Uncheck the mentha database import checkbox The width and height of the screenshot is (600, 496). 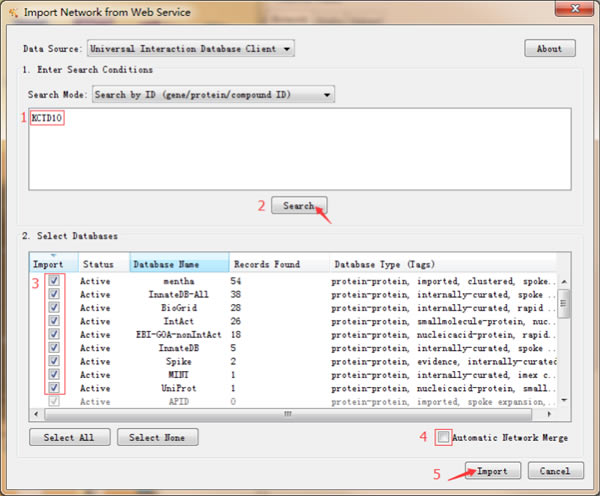coord(53,282)
